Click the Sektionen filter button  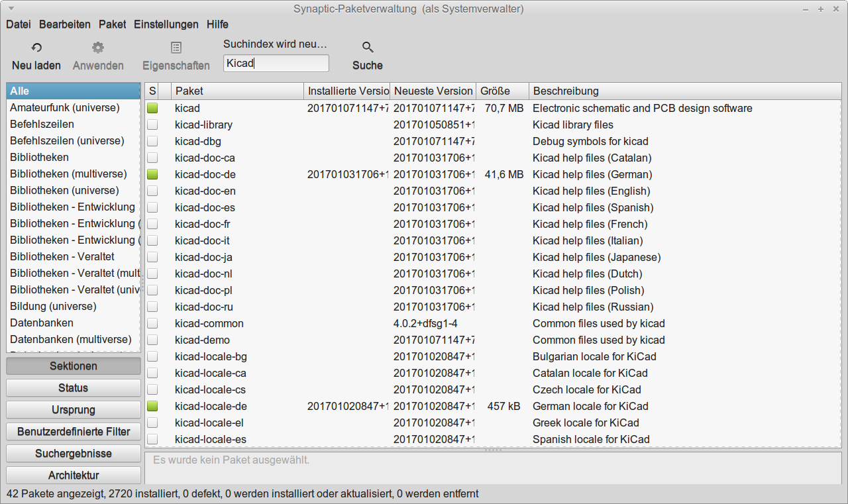tap(74, 366)
